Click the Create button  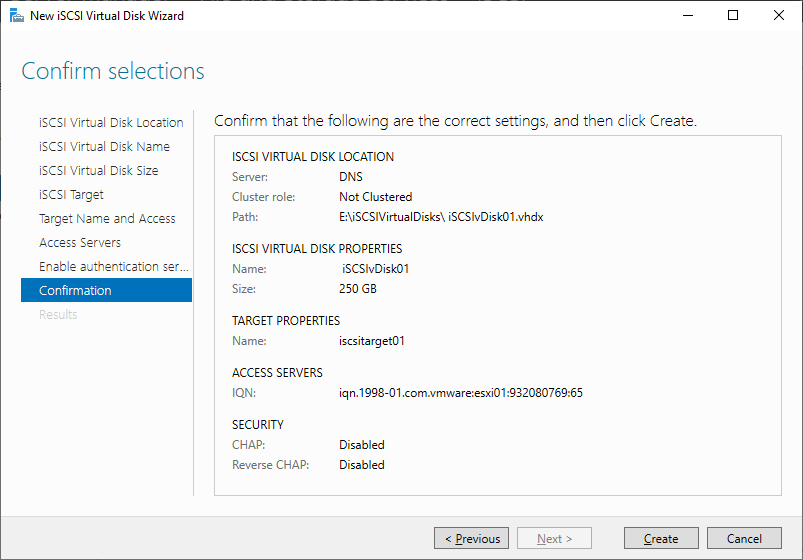[x=661, y=538]
